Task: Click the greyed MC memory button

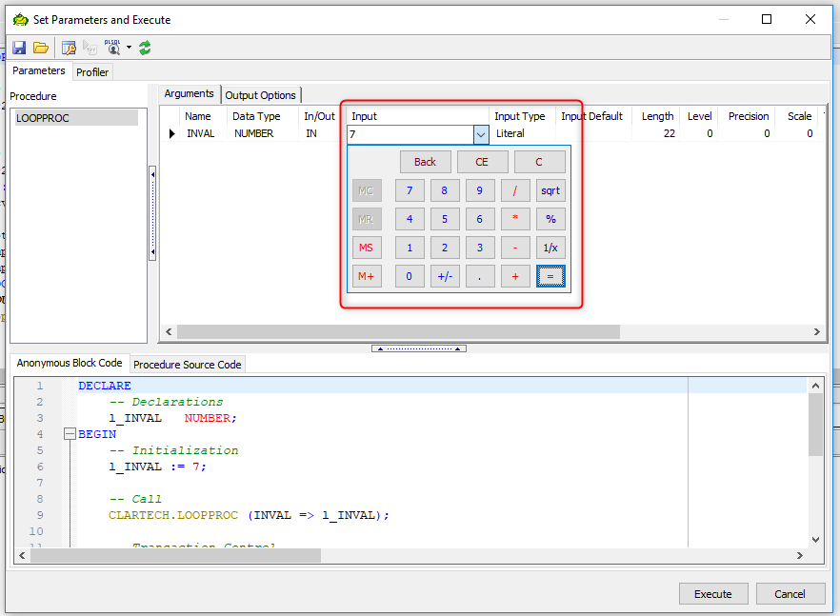Action: [367, 190]
